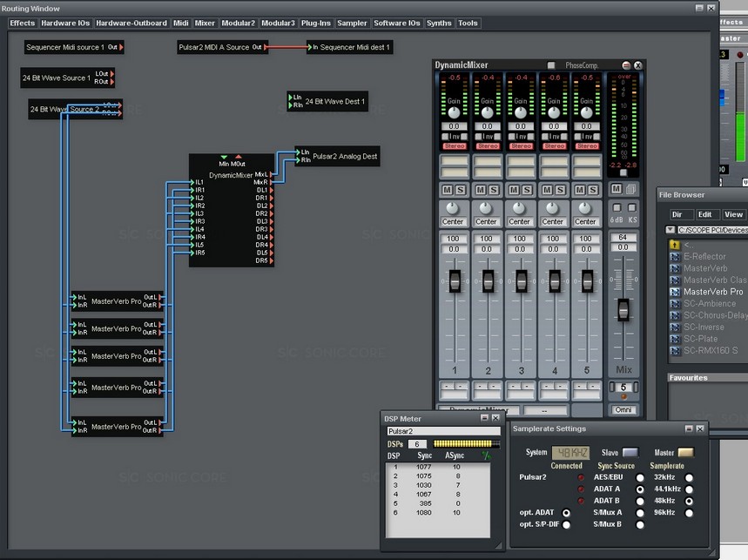748x560 pixels.
Task: Click the LIn port of 24 Bit Wave Dest 1
Action: (290, 98)
